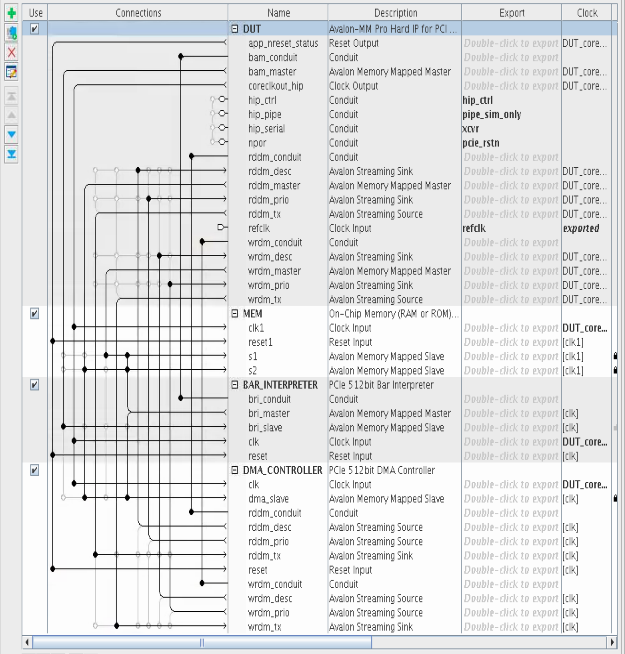Click DUT_core clock cell for MEM clk1

pyautogui.click(x=585, y=328)
